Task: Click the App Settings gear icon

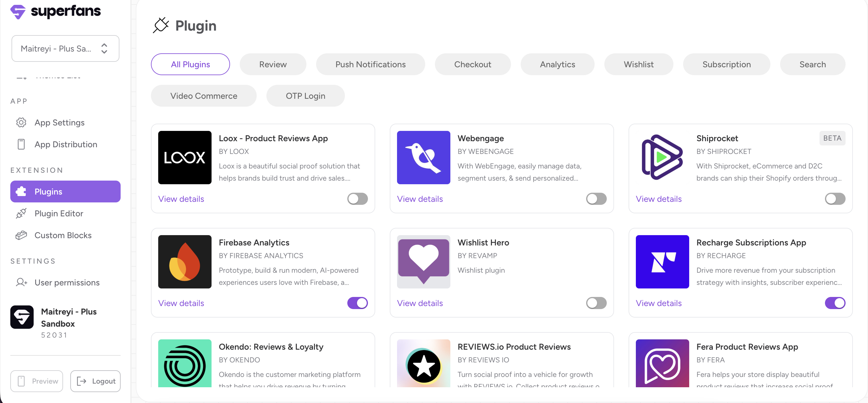Action: tap(21, 122)
